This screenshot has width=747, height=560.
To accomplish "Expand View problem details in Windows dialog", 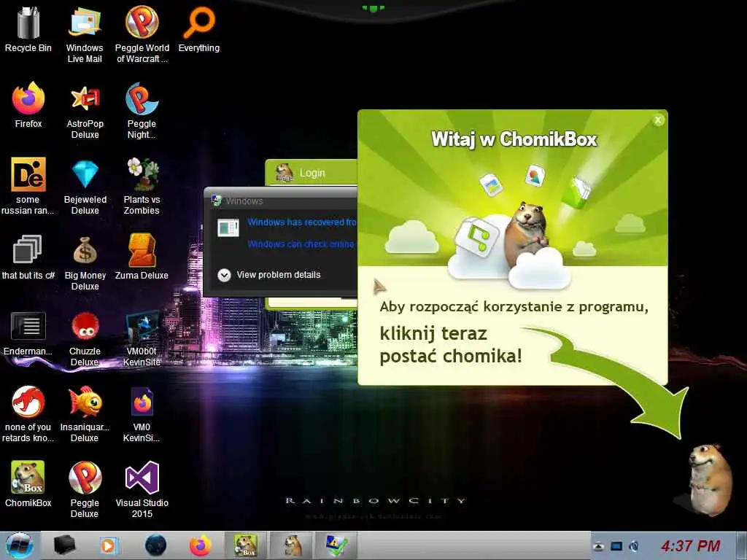I will click(269, 275).
